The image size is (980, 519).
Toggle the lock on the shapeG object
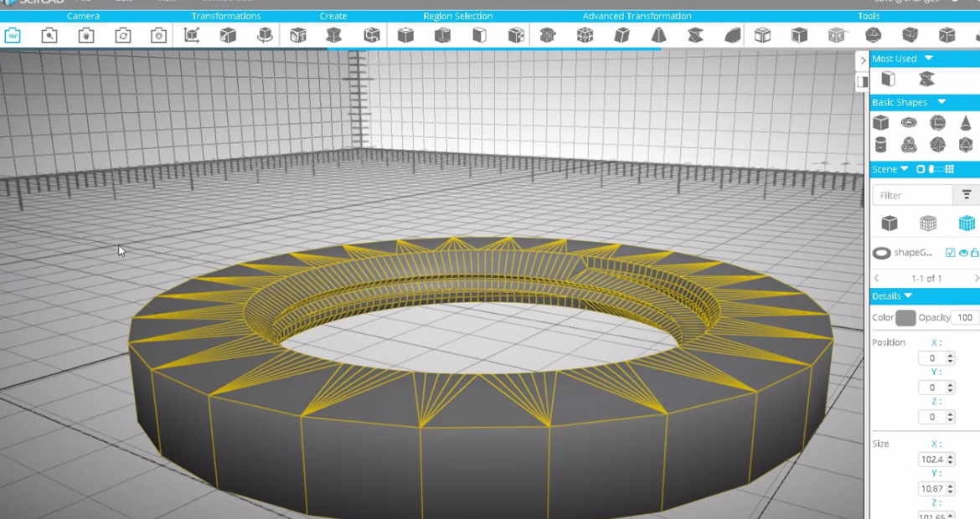[975, 253]
